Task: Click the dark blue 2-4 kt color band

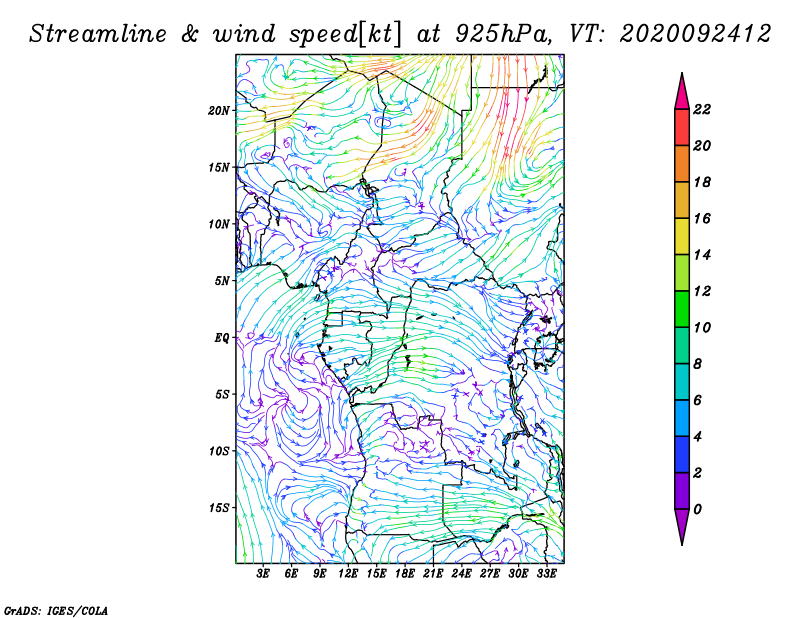Action: coord(682,454)
